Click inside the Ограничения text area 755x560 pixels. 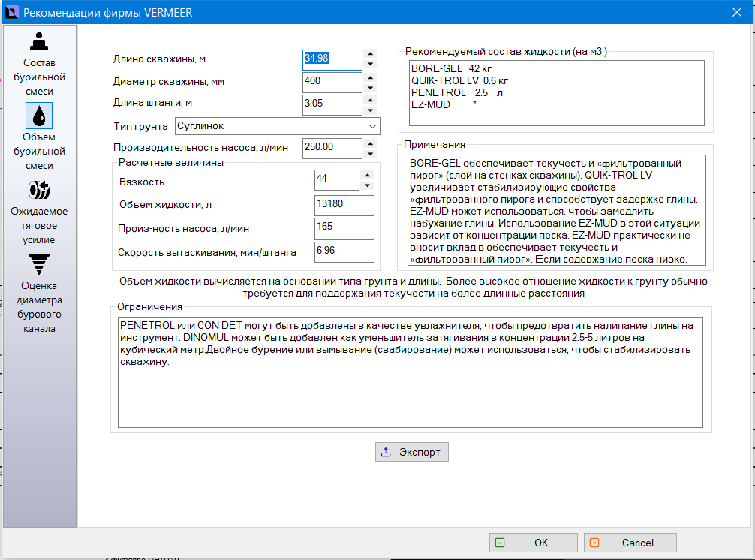411,372
